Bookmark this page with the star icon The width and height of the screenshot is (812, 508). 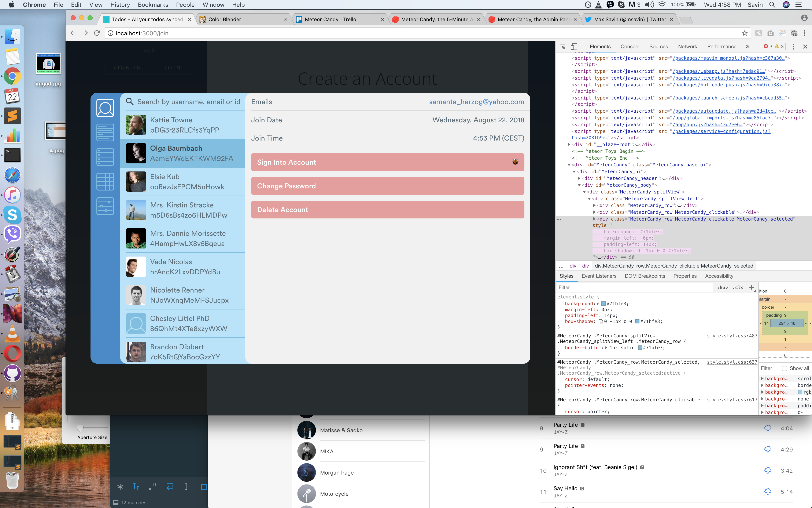pos(745,33)
